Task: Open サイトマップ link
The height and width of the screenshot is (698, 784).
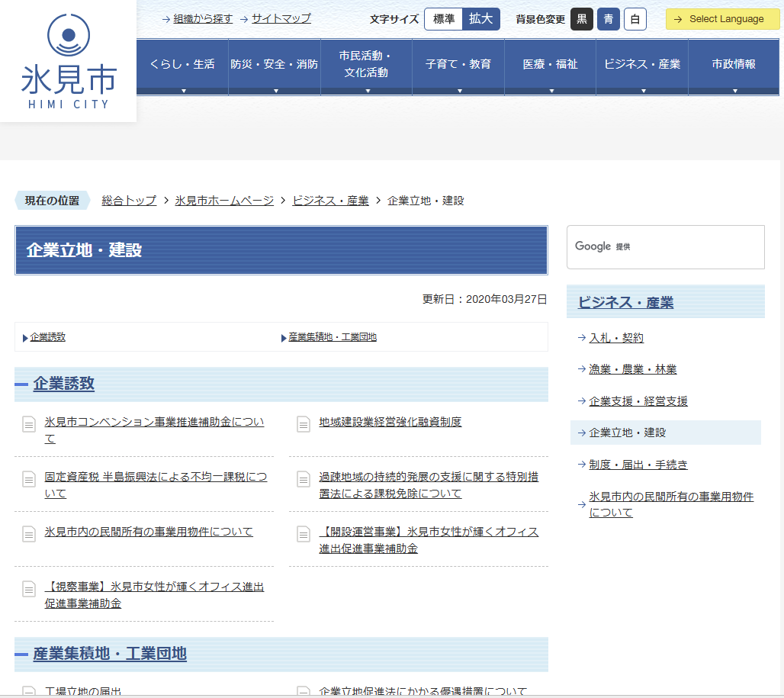Action: [281, 19]
